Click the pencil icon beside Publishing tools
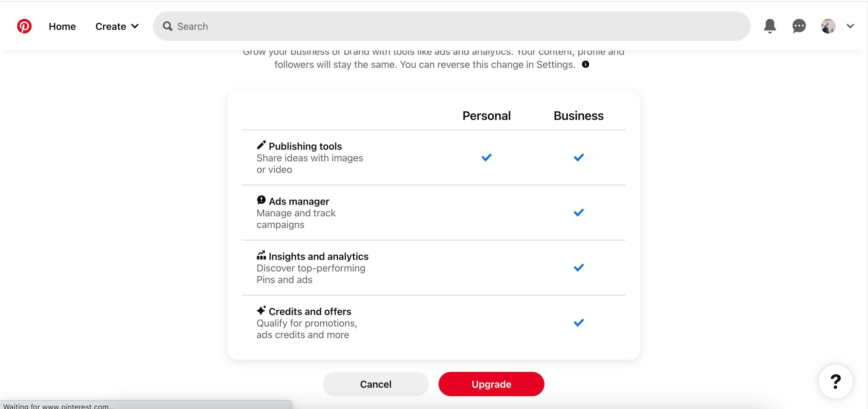The image size is (868, 409). pos(261,145)
